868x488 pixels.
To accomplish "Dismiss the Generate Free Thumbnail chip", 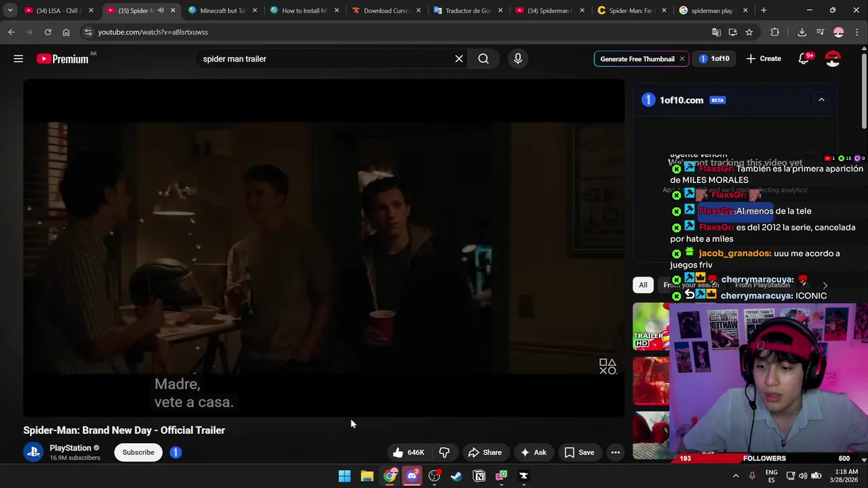I will click(x=682, y=59).
